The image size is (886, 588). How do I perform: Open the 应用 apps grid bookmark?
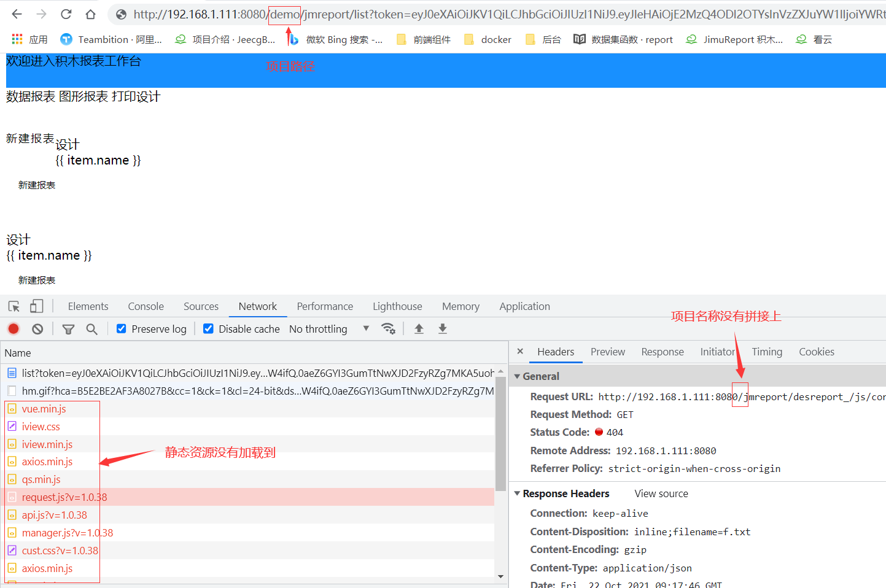click(x=29, y=39)
